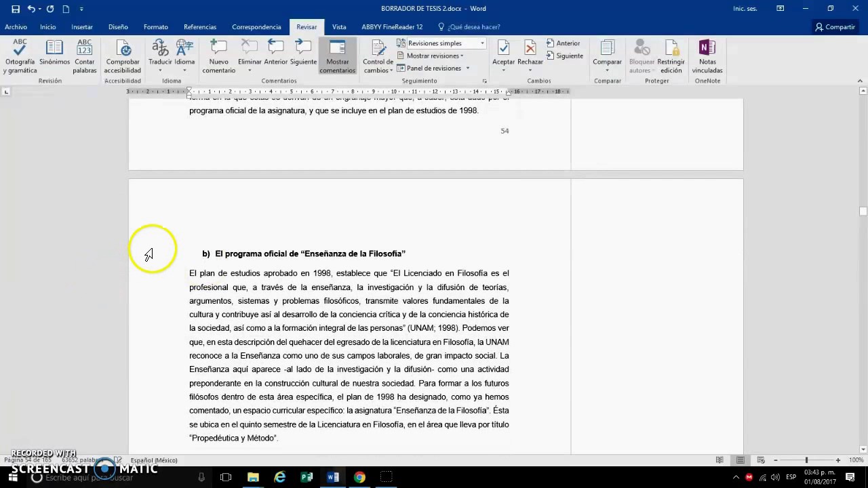Expand Mostrar revisiones menu
868x488 pixels.
430,56
